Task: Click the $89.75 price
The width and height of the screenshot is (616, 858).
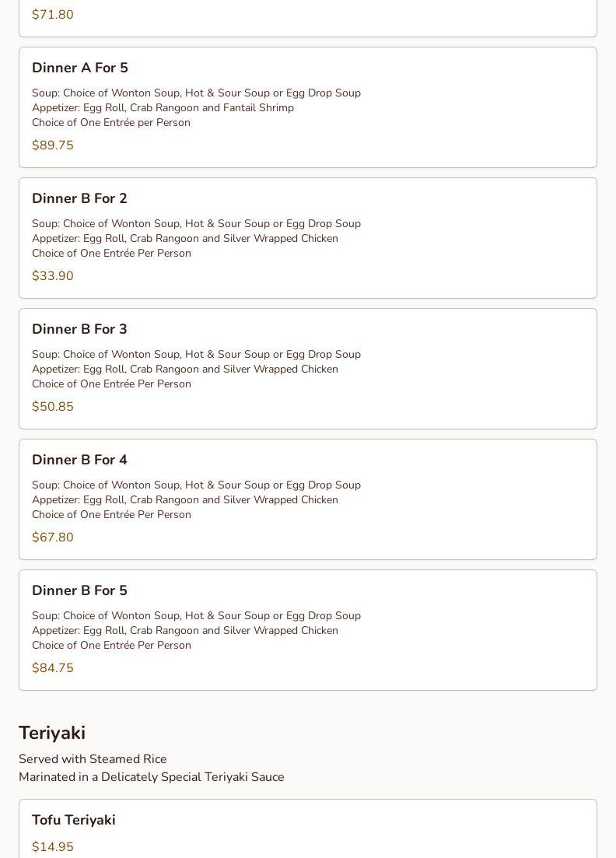Action: [53, 145]
